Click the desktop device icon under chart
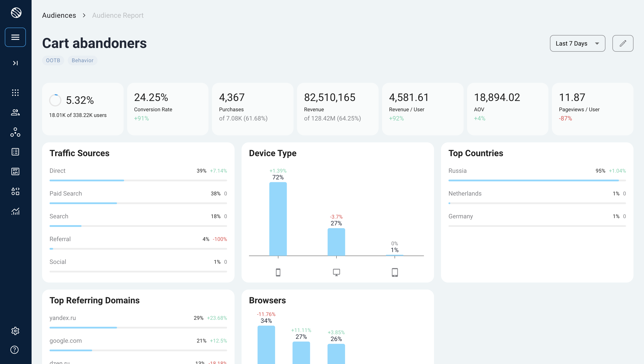Viewport: 644px width, 364px height. (x=336, y=272)
